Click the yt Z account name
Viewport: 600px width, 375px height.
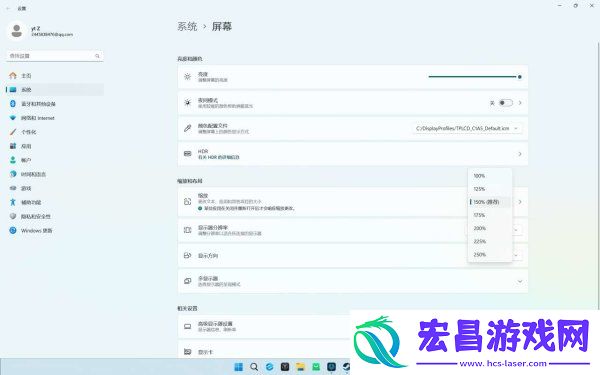point(36,28)
